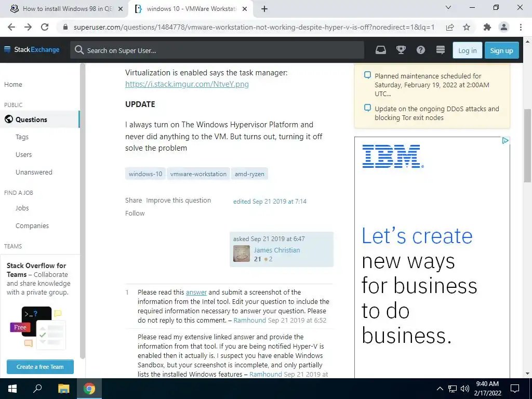Click the share page icon in address bar
Image resolution: width=532 pixels, height=399 pixels.
click(450, 27)
